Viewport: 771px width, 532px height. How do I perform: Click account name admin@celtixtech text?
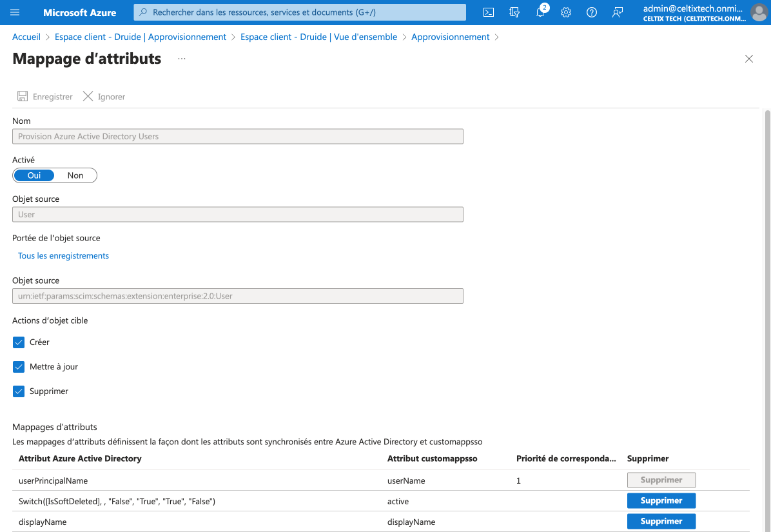[693, 8]
